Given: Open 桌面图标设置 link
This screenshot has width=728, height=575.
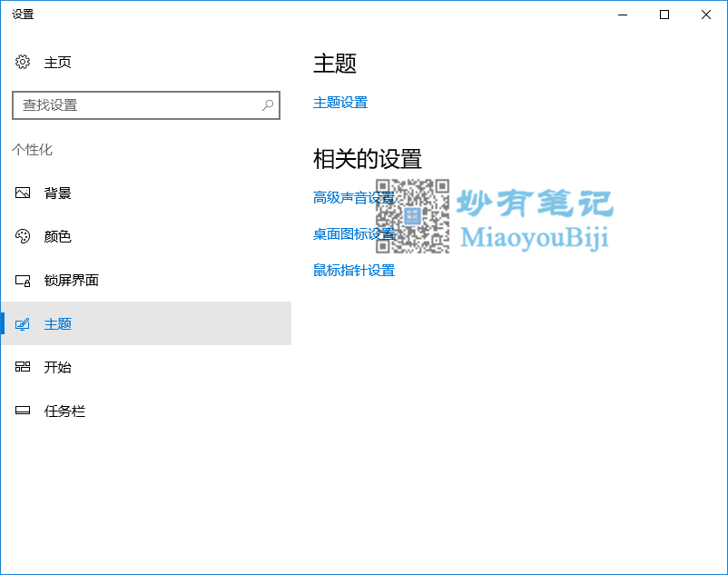Looking at the screenshot, I should click(x=354, y=234).
